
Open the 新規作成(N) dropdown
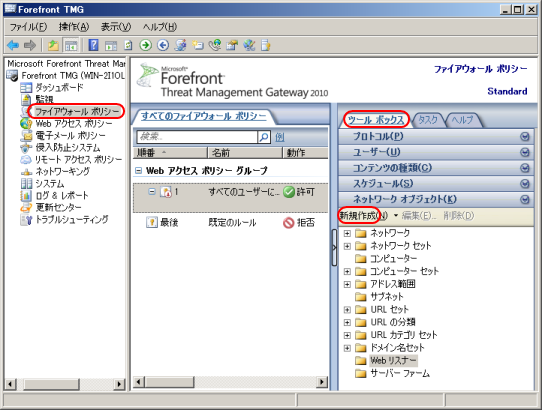tap(368, 216)
